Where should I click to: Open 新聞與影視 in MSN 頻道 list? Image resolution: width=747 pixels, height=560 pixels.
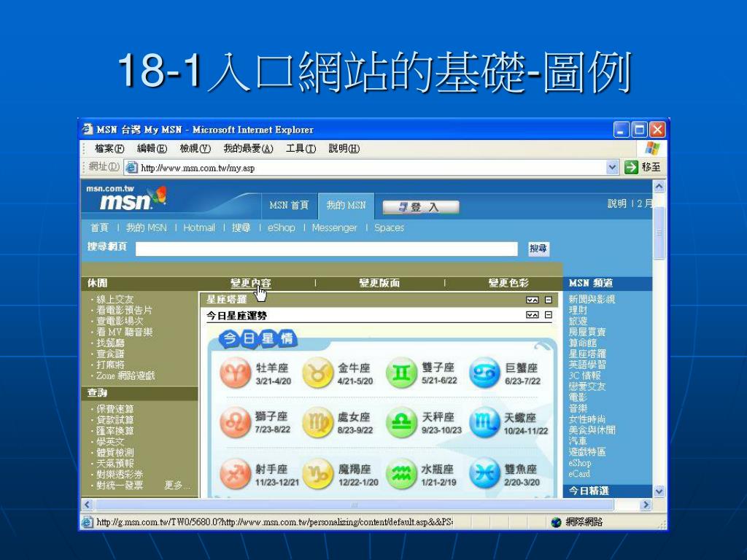592,299
